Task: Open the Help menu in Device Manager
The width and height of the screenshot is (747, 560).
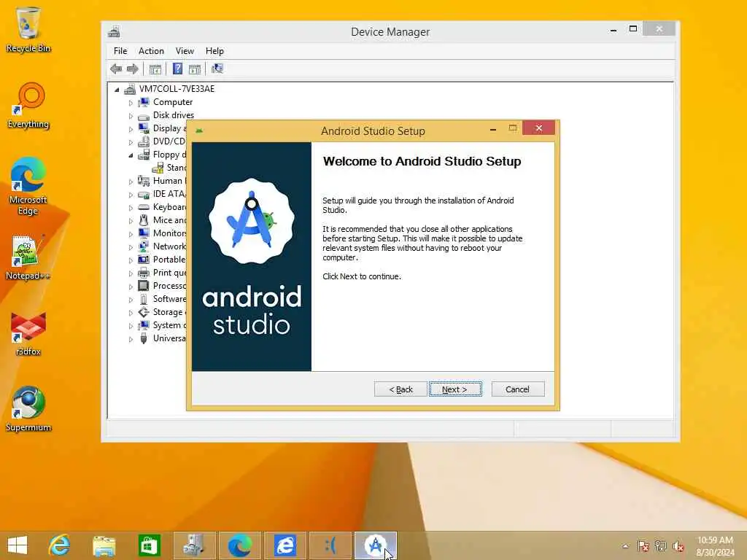Action: point(214,51)
